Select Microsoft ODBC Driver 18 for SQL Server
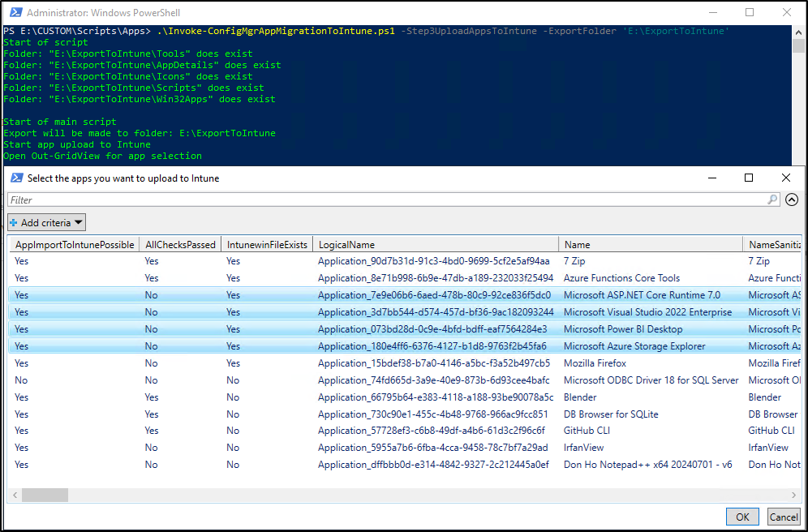This screenshot has height=532, width=808. pos(651,380)
